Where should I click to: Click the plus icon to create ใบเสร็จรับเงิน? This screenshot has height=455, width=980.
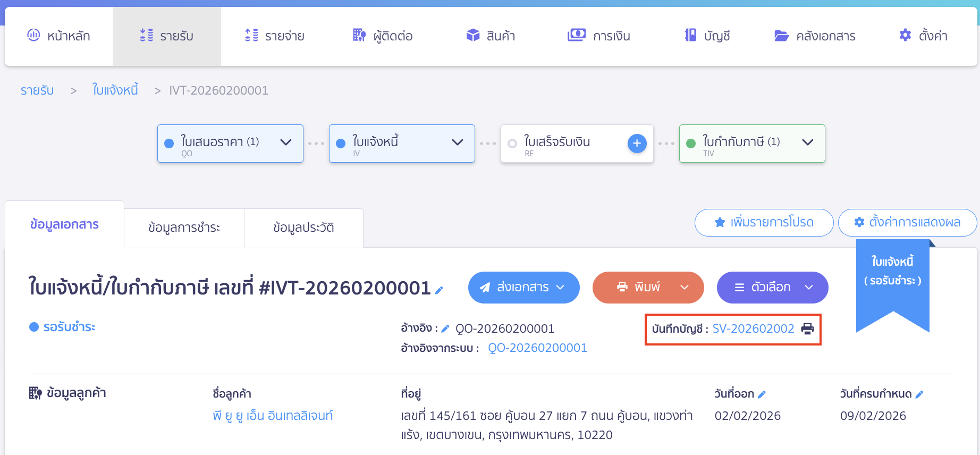pos(637,143)
